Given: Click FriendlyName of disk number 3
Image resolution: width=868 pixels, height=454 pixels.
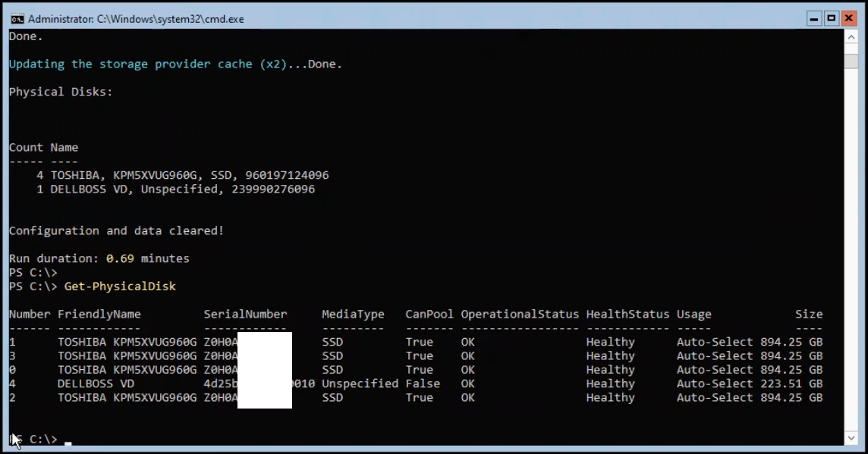Looking at the screenshot, I should coord(127,356).
